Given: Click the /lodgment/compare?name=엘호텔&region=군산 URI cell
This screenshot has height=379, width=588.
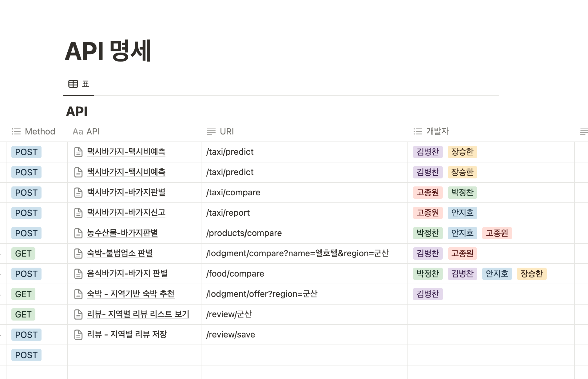Looking at the screenshot, I should pos(304,253).
